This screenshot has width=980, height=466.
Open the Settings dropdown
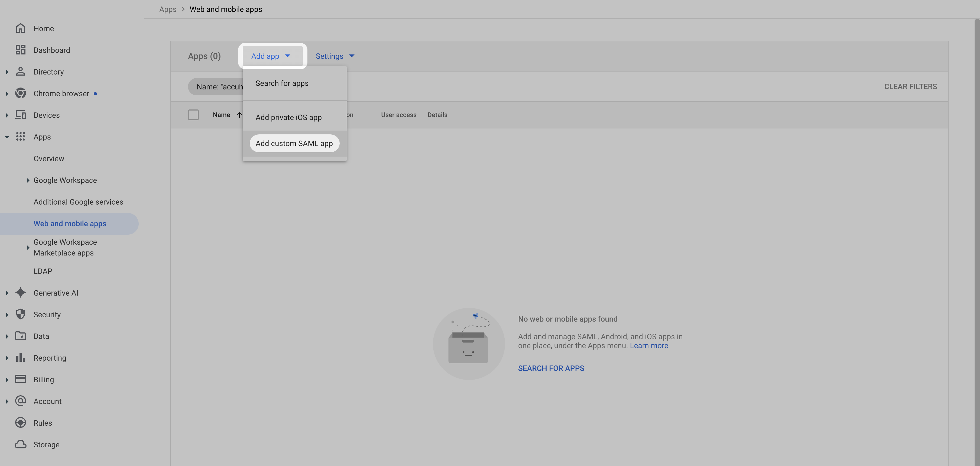(335, 56)
